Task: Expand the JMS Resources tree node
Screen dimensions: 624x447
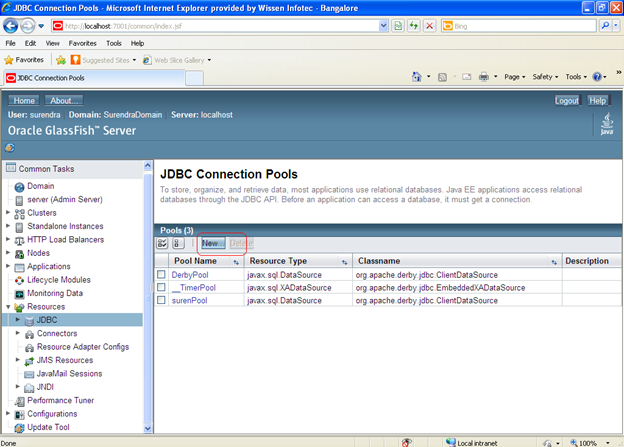Action: [18, 359]
